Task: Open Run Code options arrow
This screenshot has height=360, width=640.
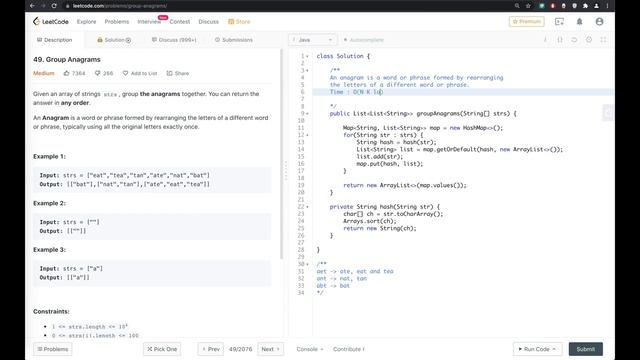Action: click(554, 349)
